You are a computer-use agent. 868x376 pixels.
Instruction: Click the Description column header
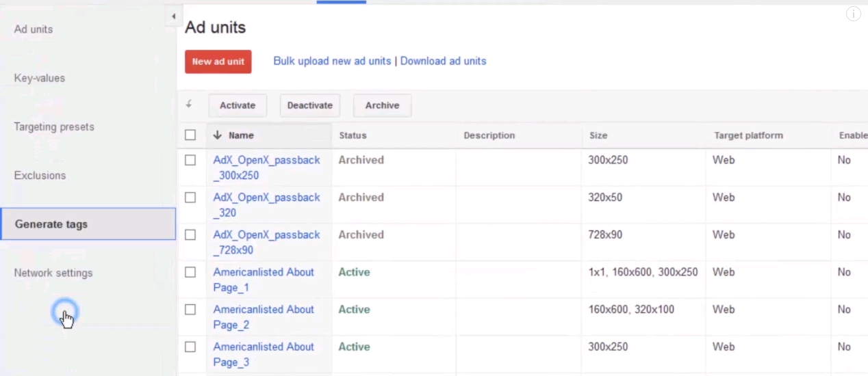coord(489,135)
